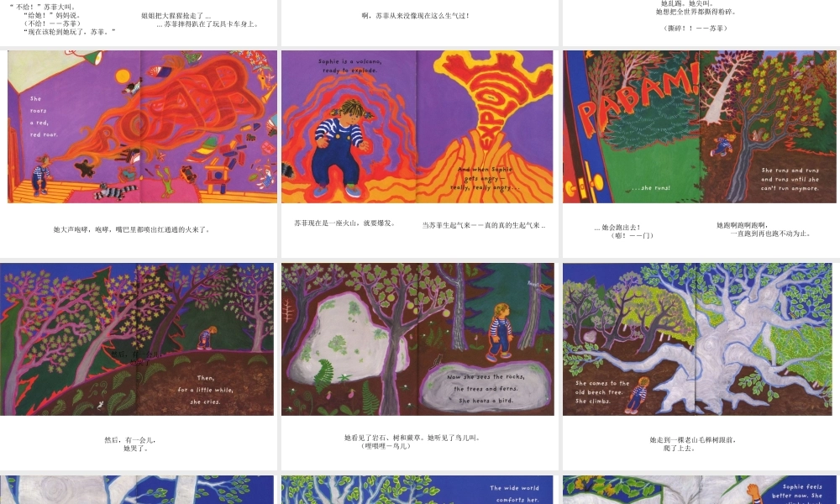The image size is (840, 504).
Task: Click the caption '然后，有一会儿，她哭了'
Action: (x=130, y=444)
